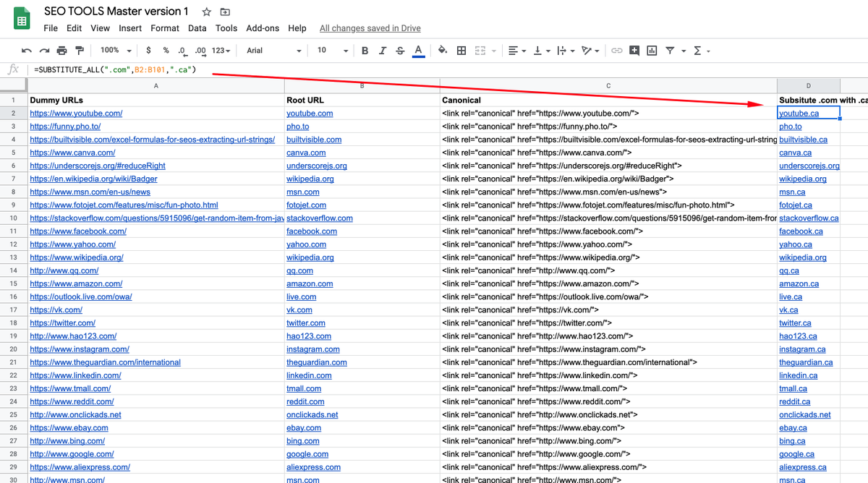Open merge type dropdown arrow
Viewport: 868px width, 483px height.
coord(493,51)
